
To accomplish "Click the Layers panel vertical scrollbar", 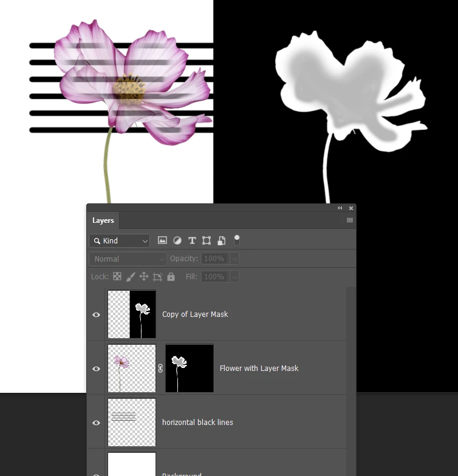I will [351, 381].
